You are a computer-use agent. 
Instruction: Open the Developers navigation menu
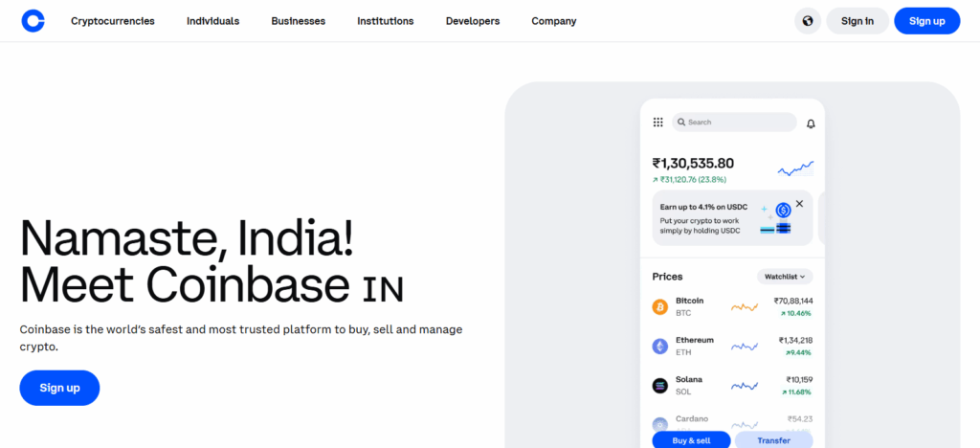pos(473,21)
